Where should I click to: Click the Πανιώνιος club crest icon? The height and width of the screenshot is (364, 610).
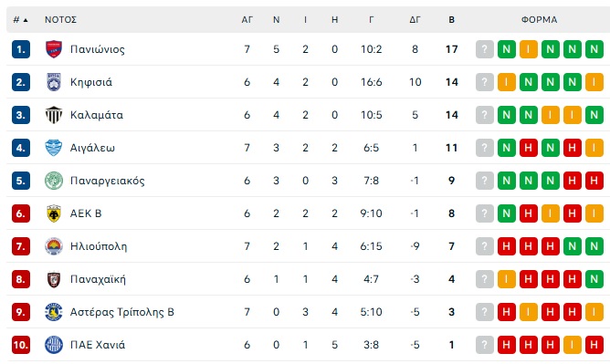[x=54, y=49]
